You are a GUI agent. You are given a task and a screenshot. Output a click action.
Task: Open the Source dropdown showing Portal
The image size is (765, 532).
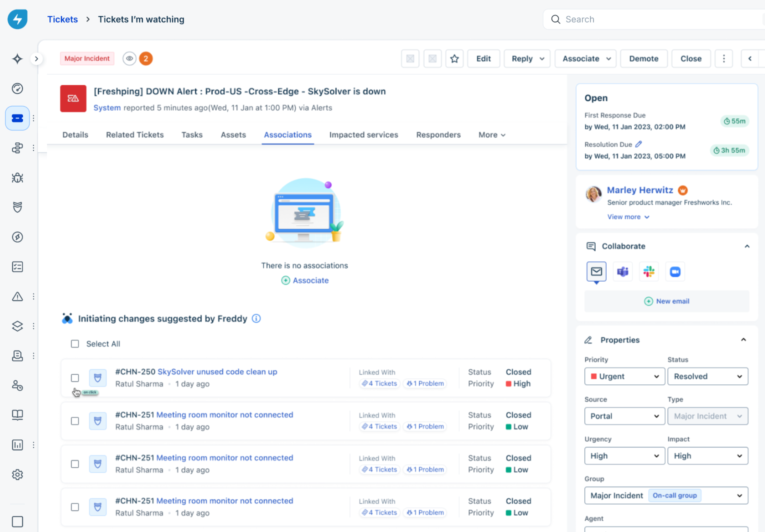coord(625,416)
